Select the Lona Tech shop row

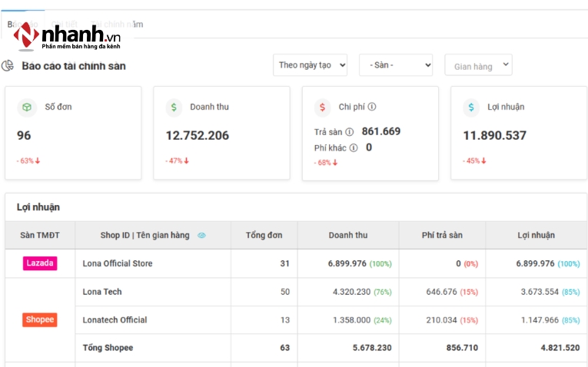pos(102,292)
